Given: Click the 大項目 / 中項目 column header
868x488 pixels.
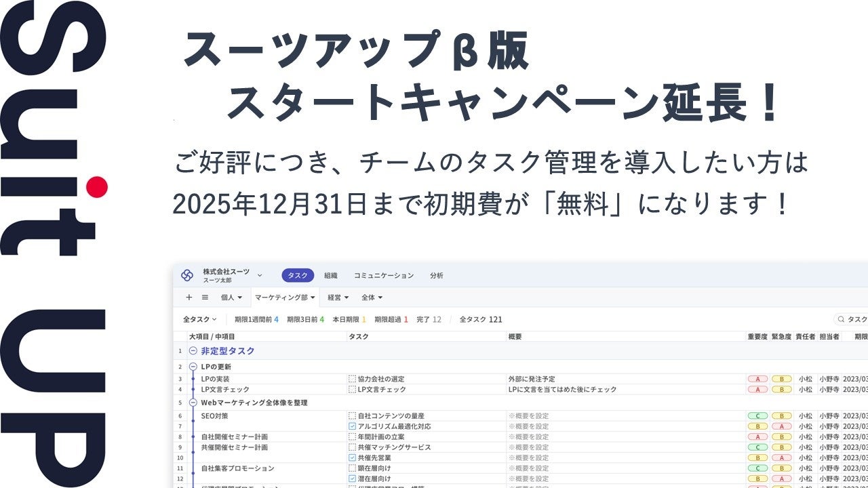Looking at the screenshot, I should 212,336.
